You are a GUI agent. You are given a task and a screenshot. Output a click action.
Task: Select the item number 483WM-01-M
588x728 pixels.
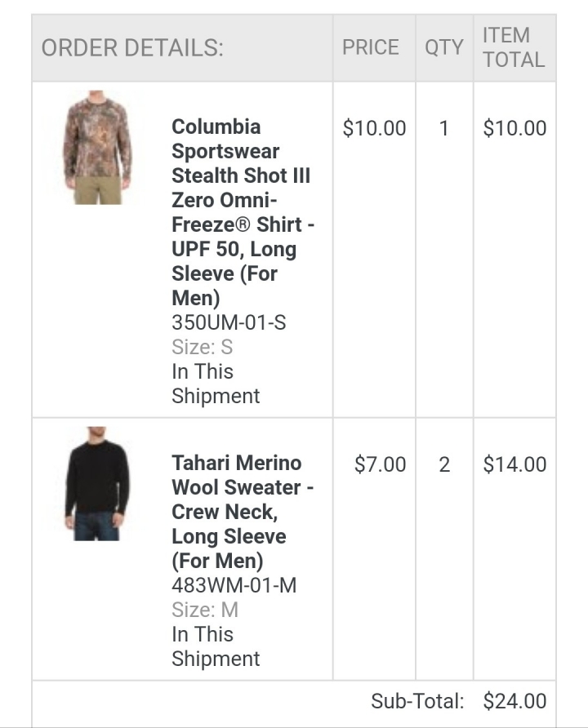pyautogui.click(x=234, y=585)
